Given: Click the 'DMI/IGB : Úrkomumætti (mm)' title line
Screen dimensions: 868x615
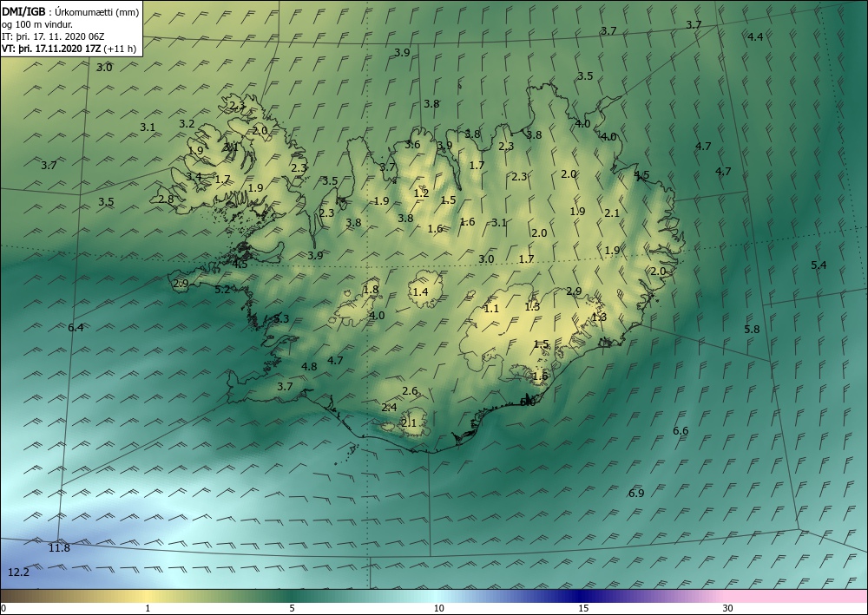Looking at the screenshot, I should point(71,11).
